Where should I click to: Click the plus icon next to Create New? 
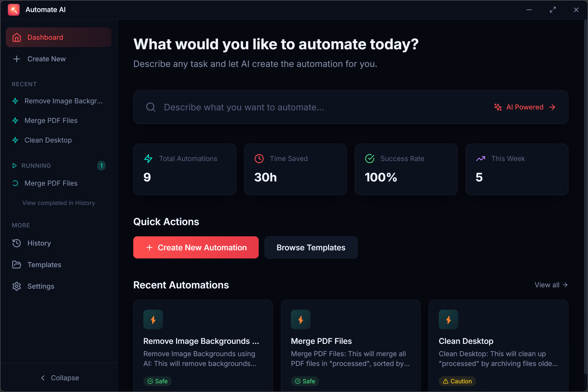pyautogui.click(x=17, y=59)
